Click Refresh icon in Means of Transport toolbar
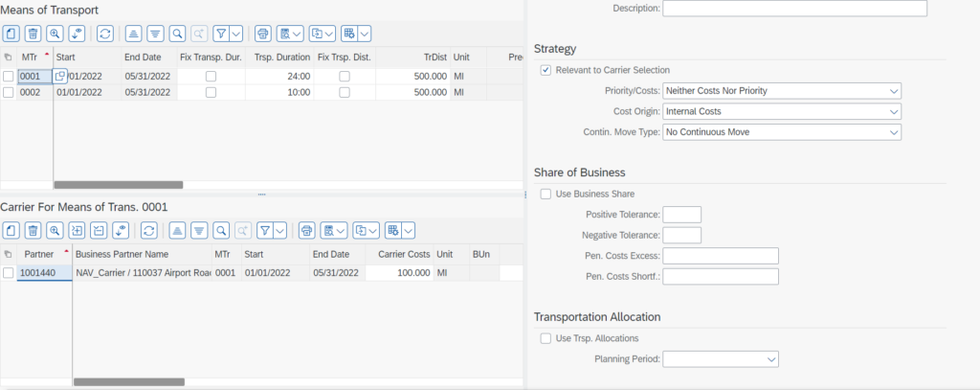980x390 pixels. 105,33
